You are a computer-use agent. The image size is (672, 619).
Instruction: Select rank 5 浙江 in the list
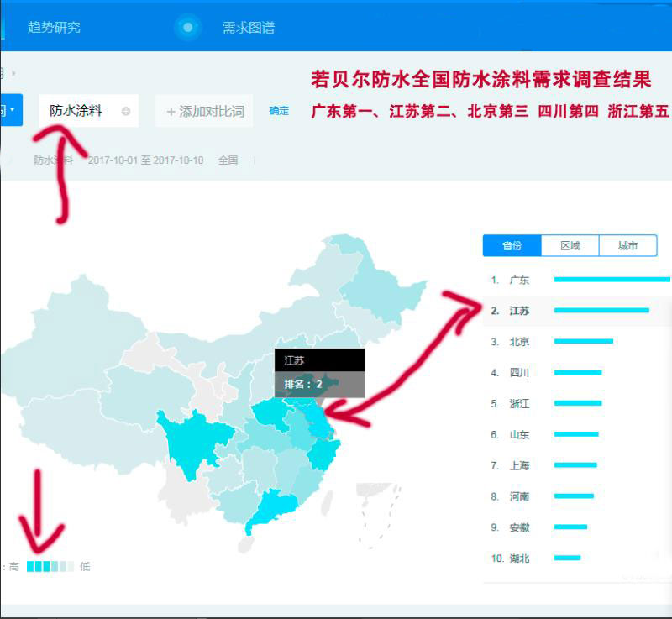[577, 403]
